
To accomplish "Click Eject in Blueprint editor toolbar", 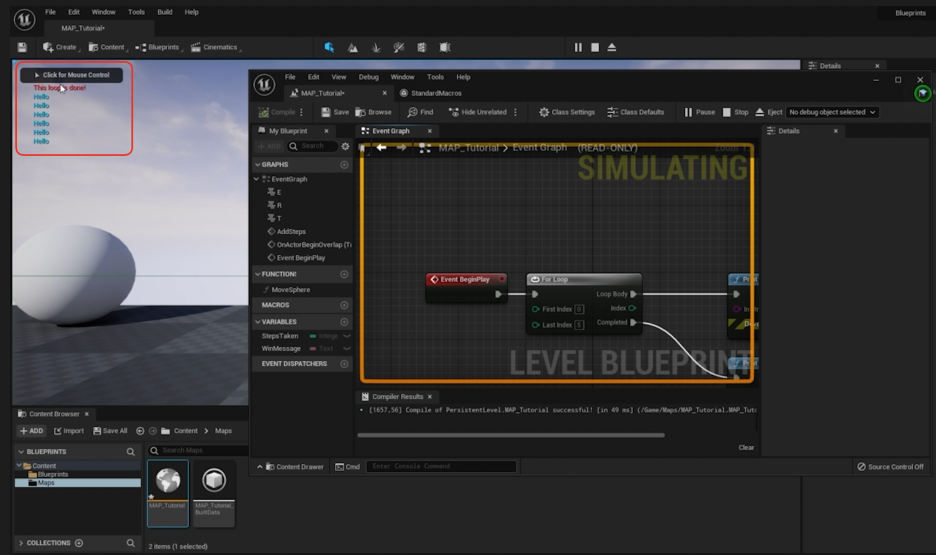I will (x=769, y=112).
